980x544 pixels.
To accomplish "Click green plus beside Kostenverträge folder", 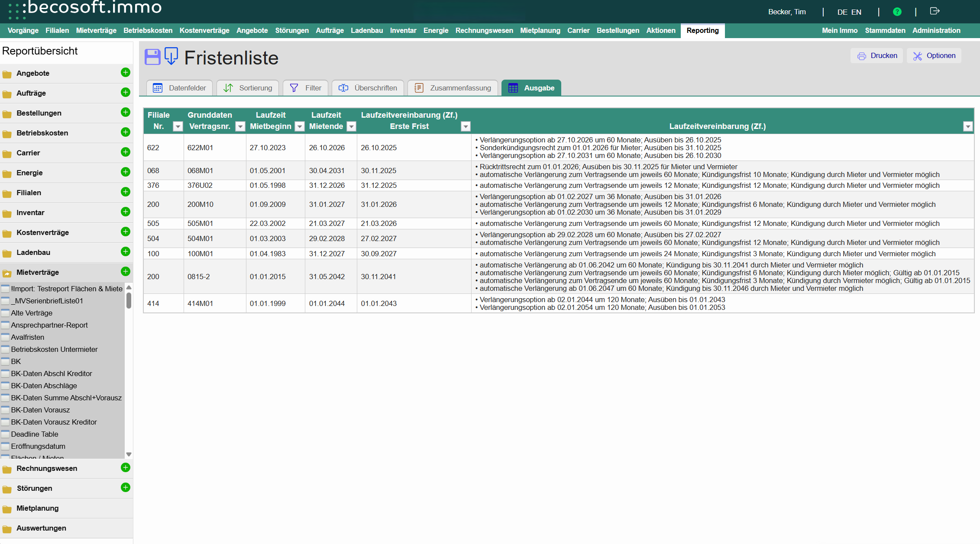I will click(x=126, y=232).
